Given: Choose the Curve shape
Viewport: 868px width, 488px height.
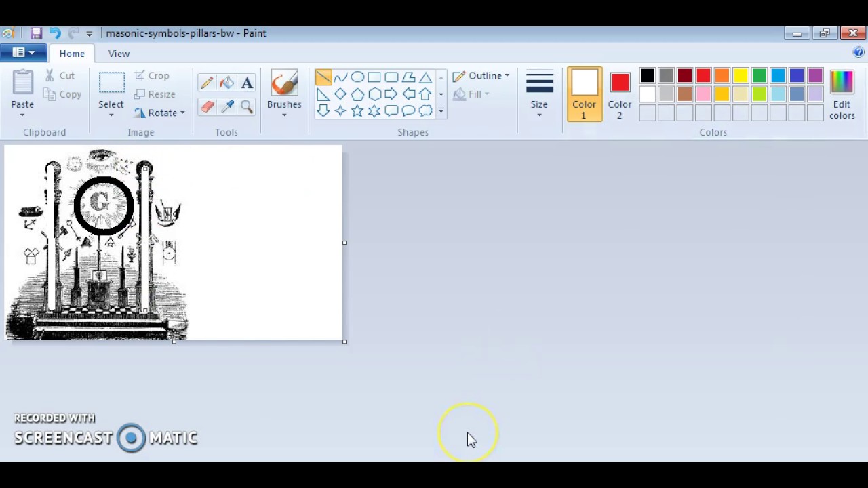Looking at the screenshot, I should (x=340, y=77).
